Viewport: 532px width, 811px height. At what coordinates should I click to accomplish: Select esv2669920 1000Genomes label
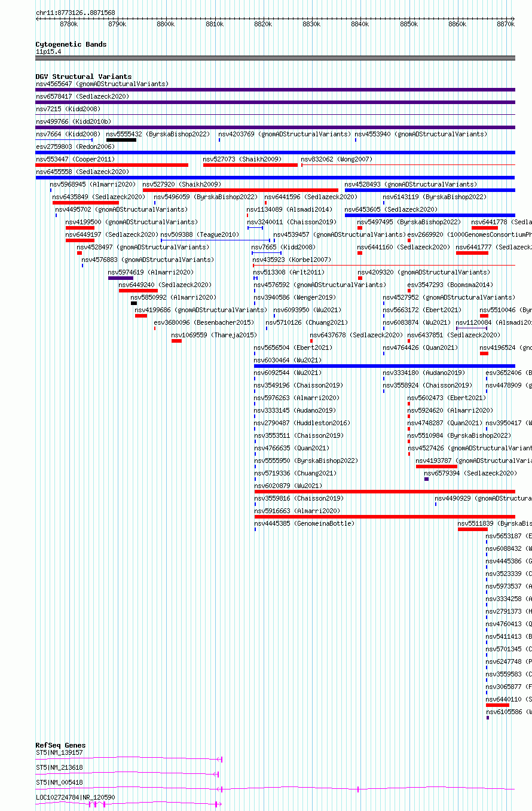[470, 234]
